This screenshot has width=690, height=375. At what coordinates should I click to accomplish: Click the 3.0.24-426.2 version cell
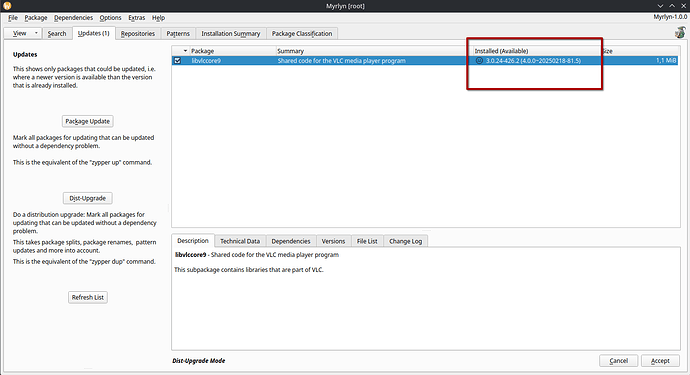coord(533,61)
